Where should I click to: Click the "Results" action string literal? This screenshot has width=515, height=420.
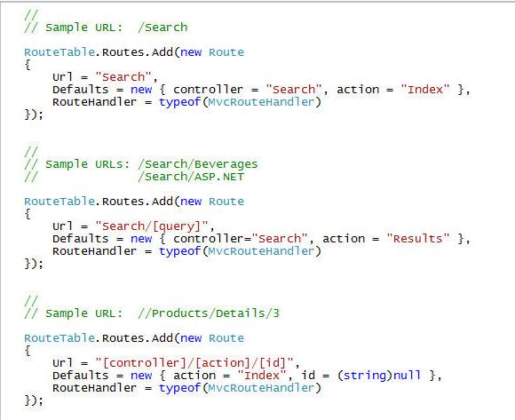418,239
